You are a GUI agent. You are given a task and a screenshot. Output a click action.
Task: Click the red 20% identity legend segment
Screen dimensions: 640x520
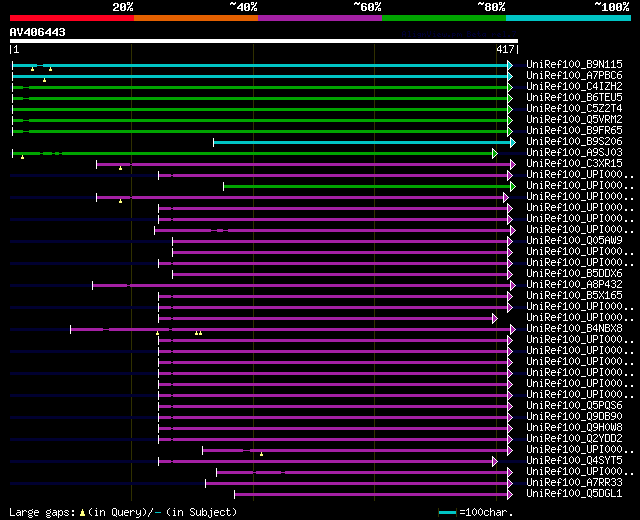(x=72, y=18)
